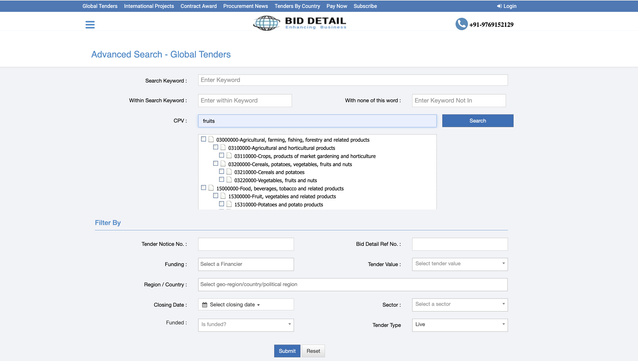Open the Tender Value dropdown
This screenshot has height=361, width=638.
pyautogui.click(x=460, y=264)
